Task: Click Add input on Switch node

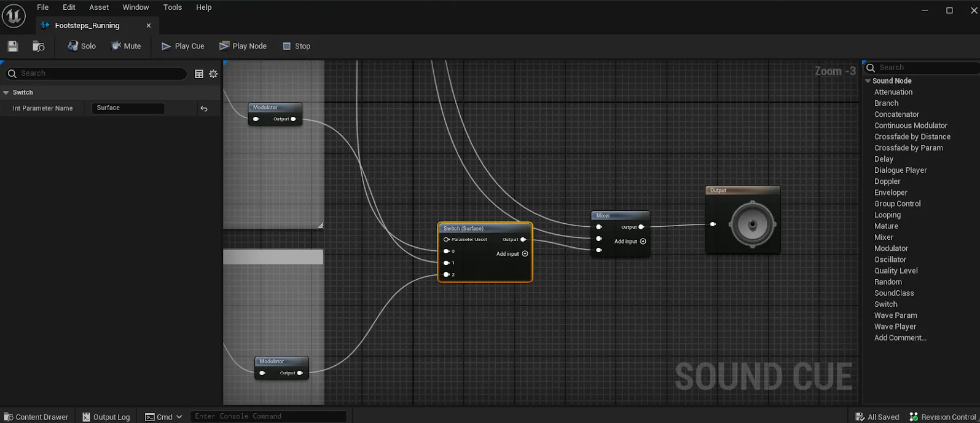Action: click(x=512, y=254)
